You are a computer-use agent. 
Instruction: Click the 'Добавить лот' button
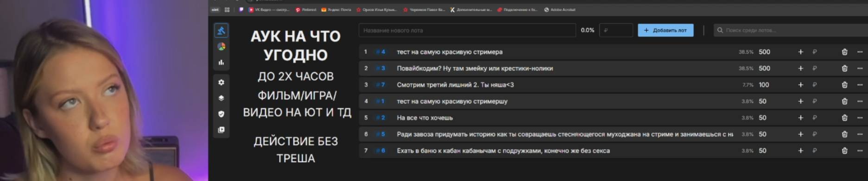click(x=665, y=30)
